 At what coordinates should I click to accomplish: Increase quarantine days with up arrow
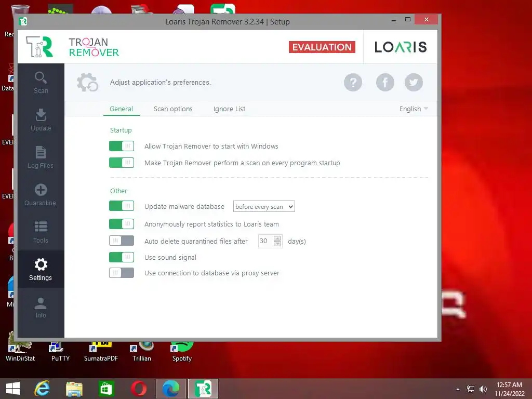point(277,238)
